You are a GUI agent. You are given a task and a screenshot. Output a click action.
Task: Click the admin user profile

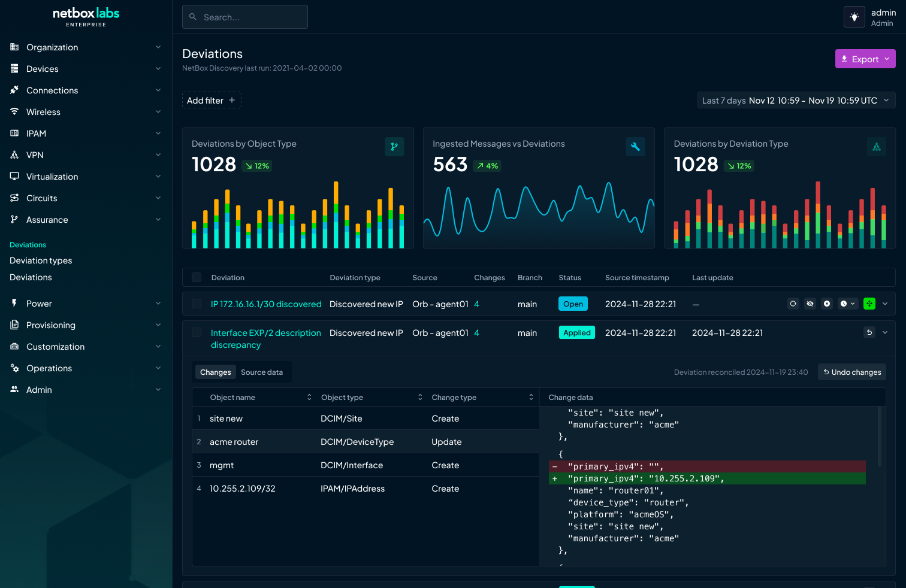pos(883,17)
